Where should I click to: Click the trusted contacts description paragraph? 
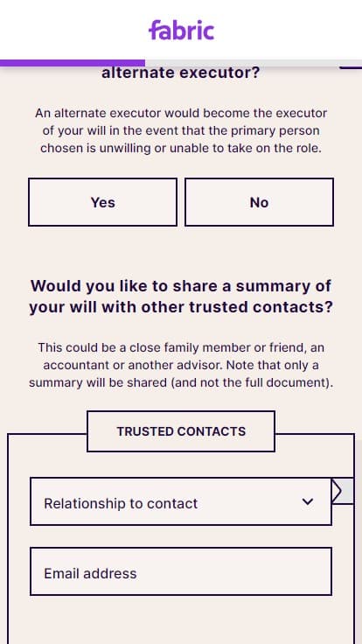(x=181, y=365)
